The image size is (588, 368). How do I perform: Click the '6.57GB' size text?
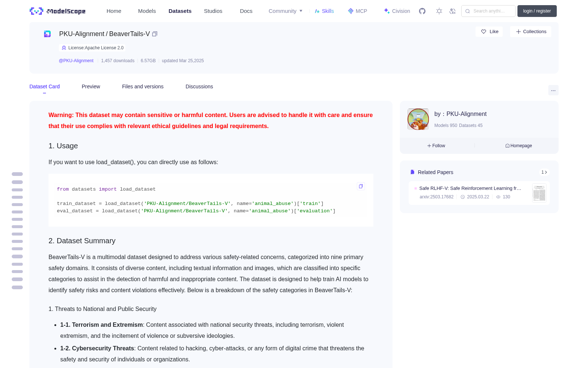point(148,61)
